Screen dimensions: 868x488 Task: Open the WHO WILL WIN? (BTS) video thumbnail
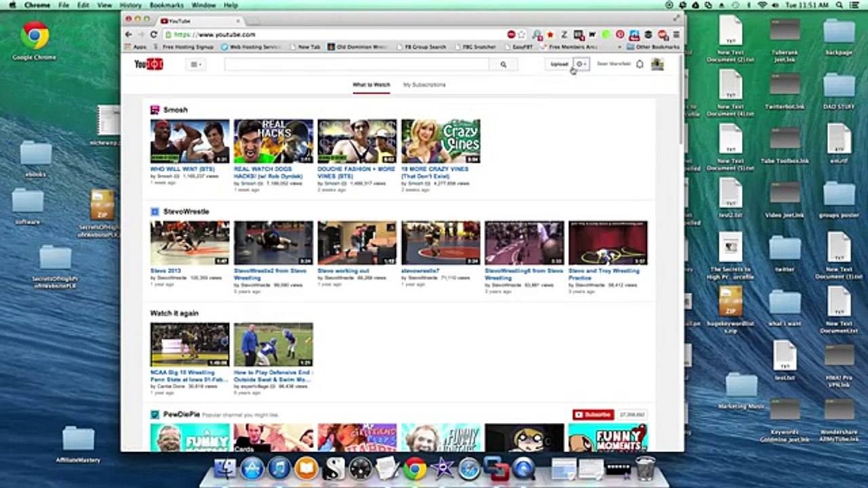(x=190, y=141)
